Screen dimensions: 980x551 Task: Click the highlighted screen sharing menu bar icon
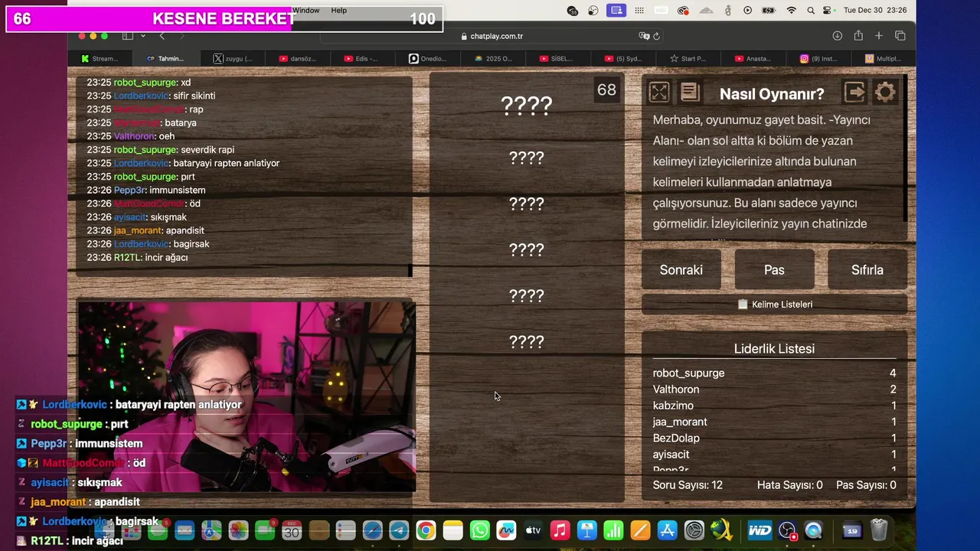tap(616, 10)
